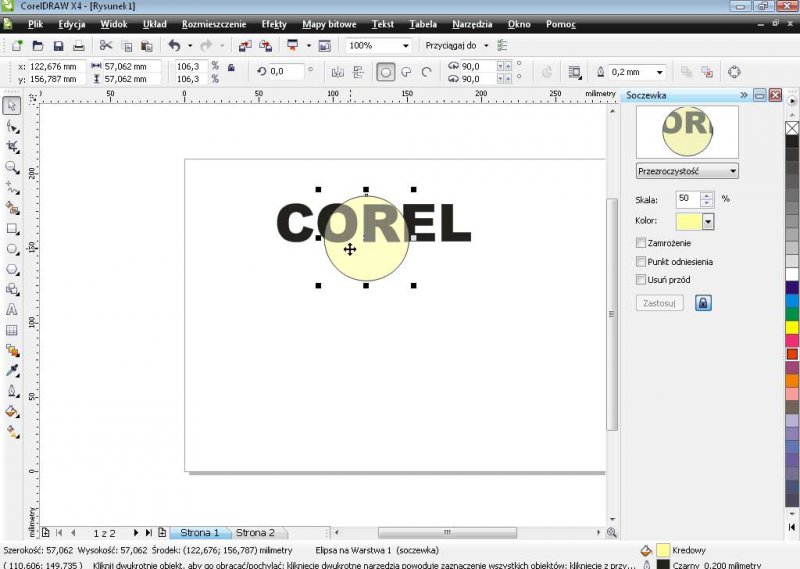800x569 pixels.
Task: Click the Cut scissors icon
Action: 106,46
